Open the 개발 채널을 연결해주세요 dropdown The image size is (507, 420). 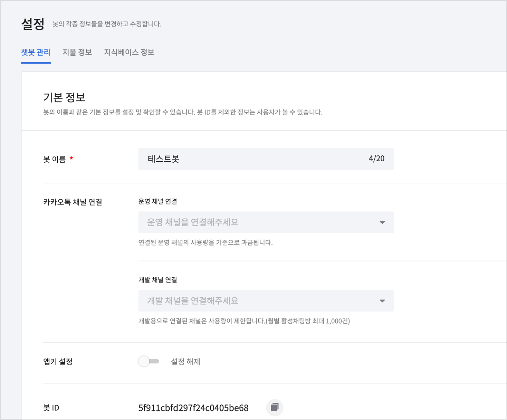(x=259, y=300)
